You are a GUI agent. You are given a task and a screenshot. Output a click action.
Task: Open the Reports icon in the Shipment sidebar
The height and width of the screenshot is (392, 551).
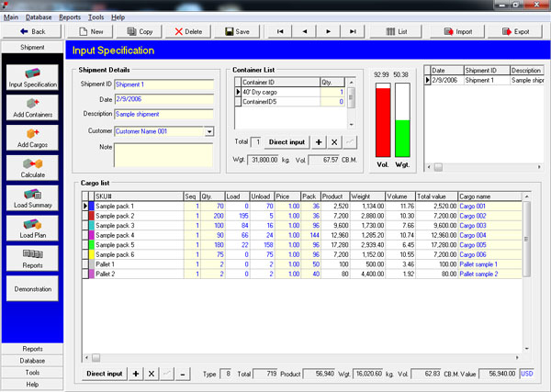point(32,259)
